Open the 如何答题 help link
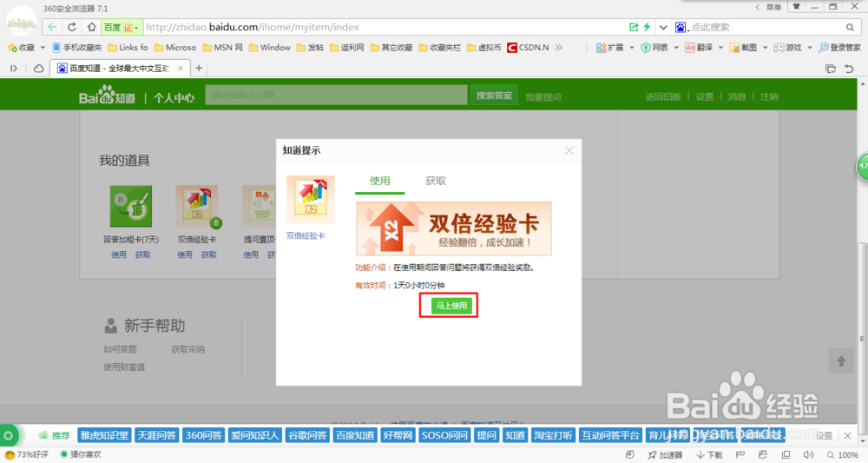Screen dimensions: 868x463 tap(120, 349)
